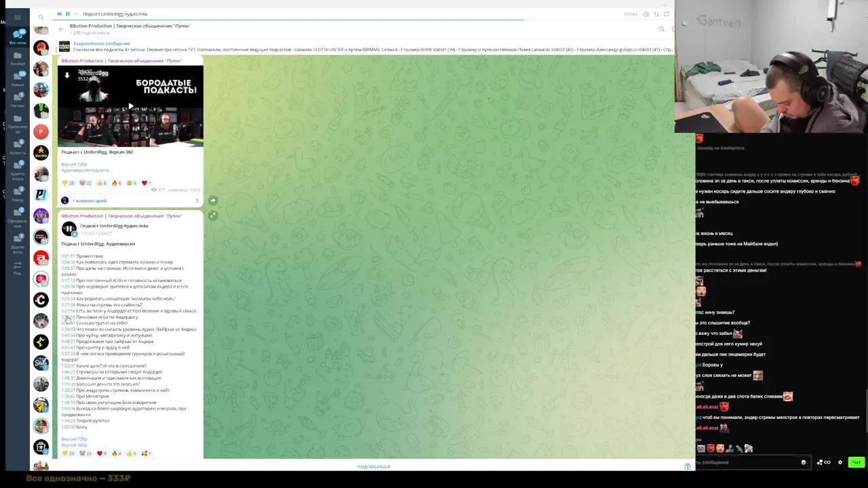Open BButton Production channel info from header
The height and width of the screenshot is (488, 868).
click(130, 28)
